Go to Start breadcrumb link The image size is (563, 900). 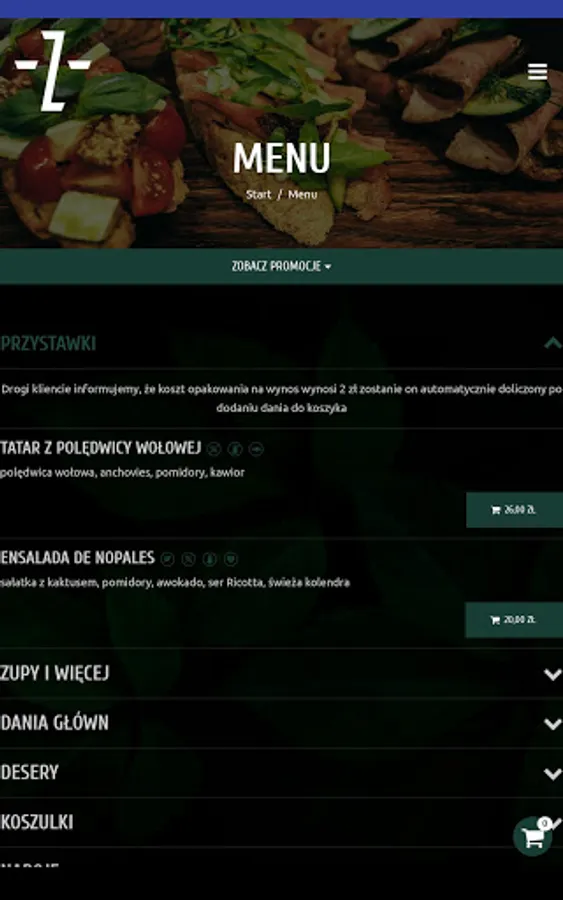click(258, 195)
